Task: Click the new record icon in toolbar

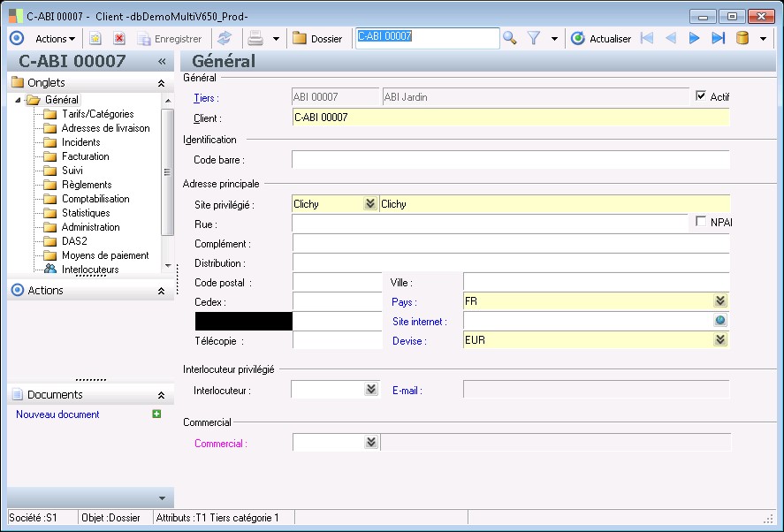Action: [95, 39]
